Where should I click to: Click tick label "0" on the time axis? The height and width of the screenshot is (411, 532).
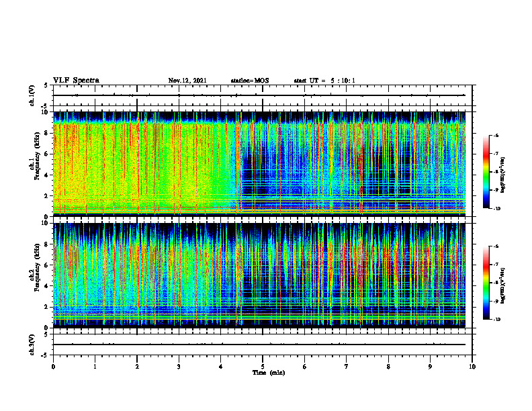(x=53, y=367)
